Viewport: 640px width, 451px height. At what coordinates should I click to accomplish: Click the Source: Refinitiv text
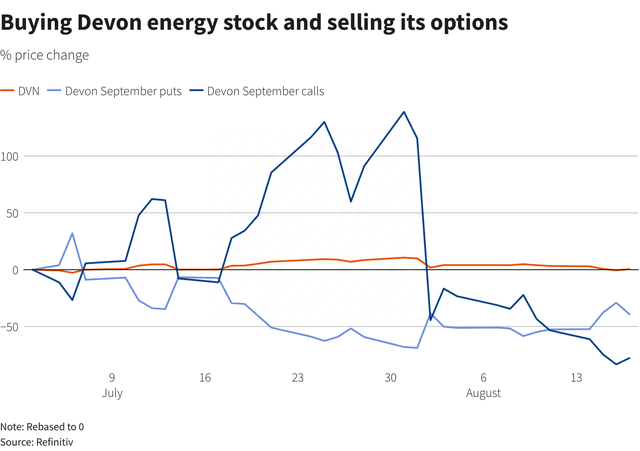[x=37, y=442]
